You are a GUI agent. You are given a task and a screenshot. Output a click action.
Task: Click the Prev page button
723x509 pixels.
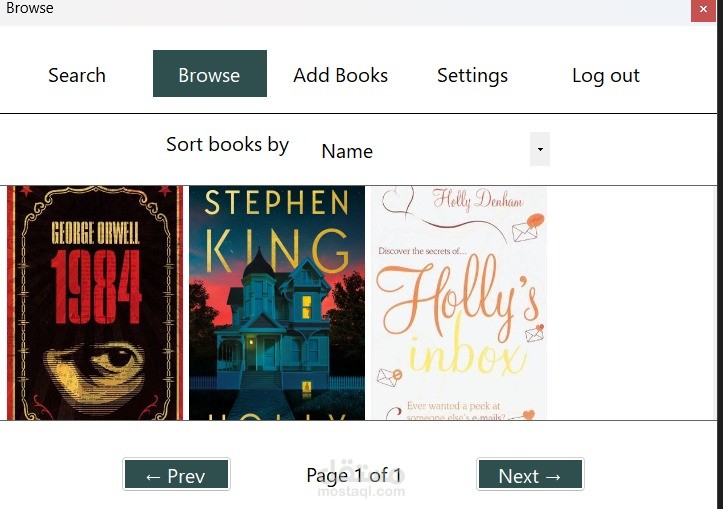pyautogui.click(x=176, y=475)
